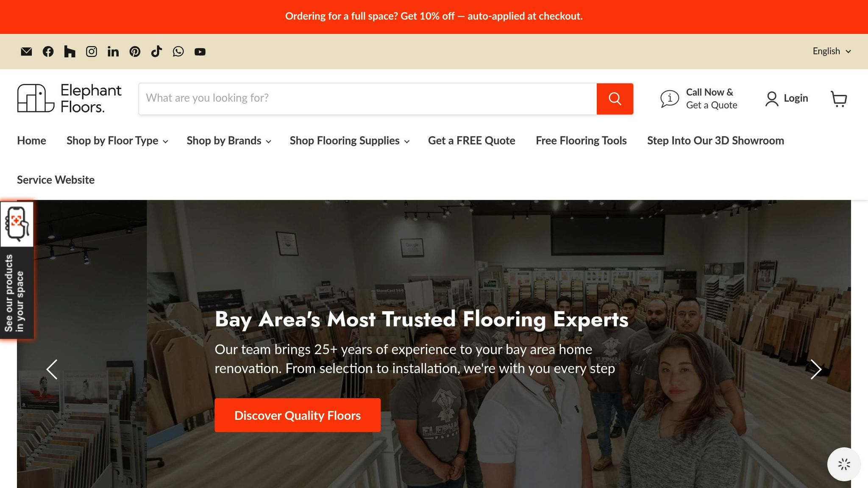Expand Shop by Brands menu
Image resolution: width=868 pixels, height=488 pixels.
229,141
